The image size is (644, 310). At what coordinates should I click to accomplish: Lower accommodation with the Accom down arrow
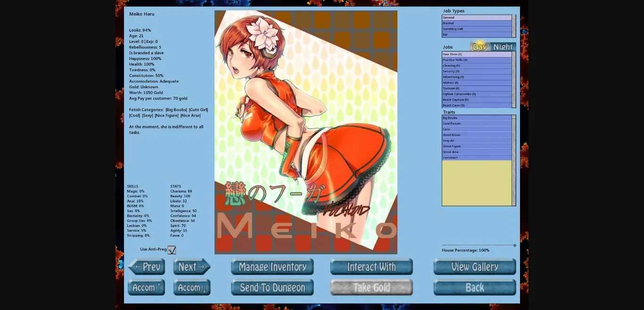pyautogui.click(x=192, y=287)
